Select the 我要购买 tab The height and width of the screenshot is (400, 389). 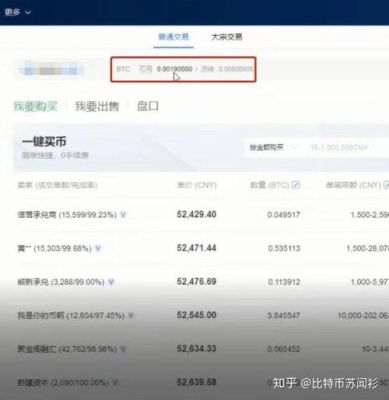[x=36, y=106]
